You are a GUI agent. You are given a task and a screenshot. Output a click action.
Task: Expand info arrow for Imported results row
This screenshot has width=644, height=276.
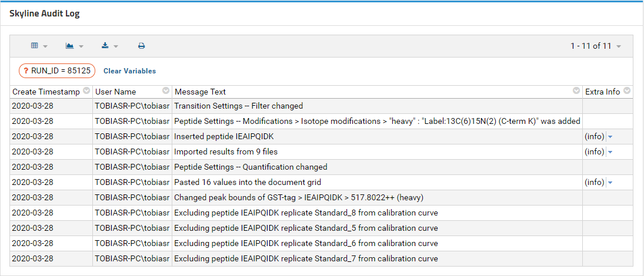(x=610, y=152)
